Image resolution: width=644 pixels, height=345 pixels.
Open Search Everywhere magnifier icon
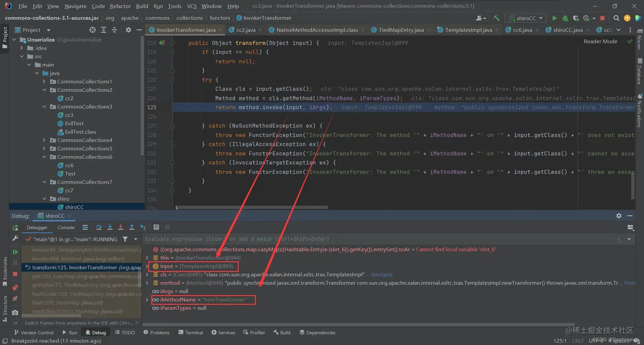point(617,18)
